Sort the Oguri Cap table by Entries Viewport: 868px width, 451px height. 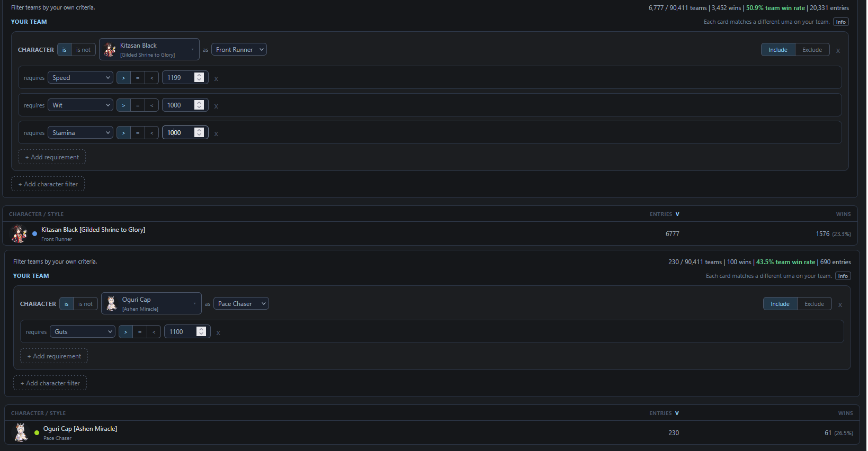tap(664, 413)
